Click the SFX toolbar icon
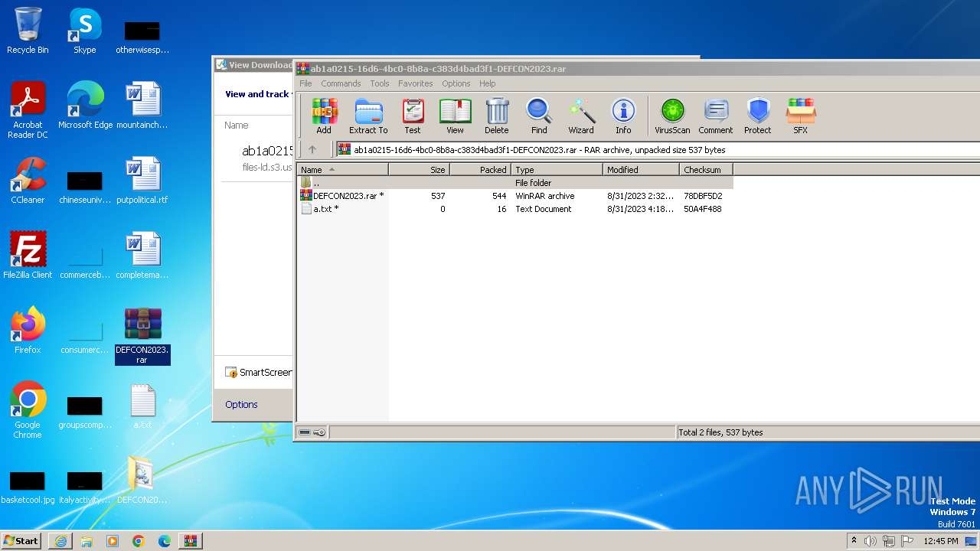980x551 pixels. [800, 116]
